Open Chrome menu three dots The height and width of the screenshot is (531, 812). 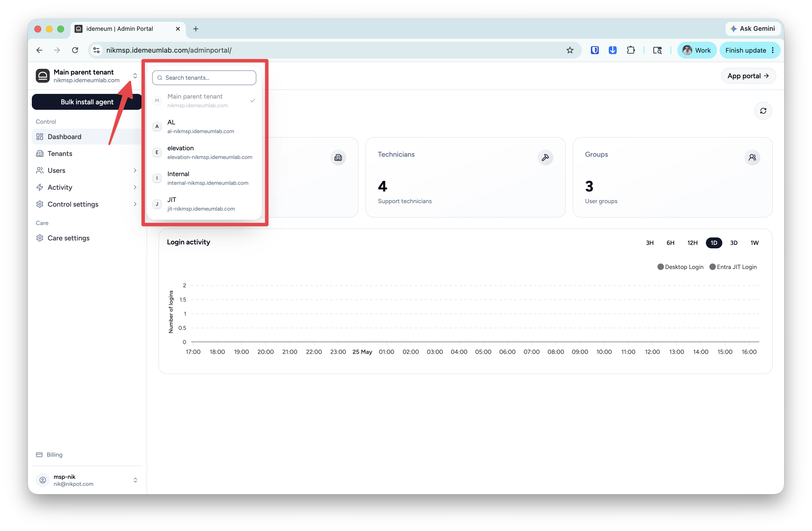[x=772, y=50]
